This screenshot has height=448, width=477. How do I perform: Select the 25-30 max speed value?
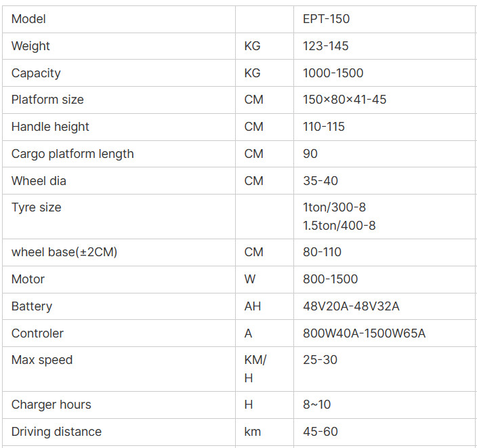(x=320, y=360)
